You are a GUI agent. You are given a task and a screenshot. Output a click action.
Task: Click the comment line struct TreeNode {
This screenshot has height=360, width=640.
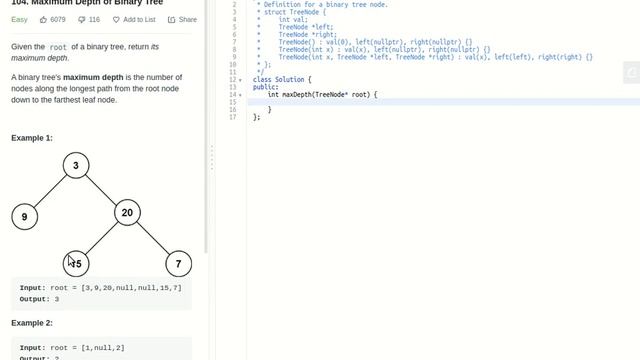(x=295, y=12)
